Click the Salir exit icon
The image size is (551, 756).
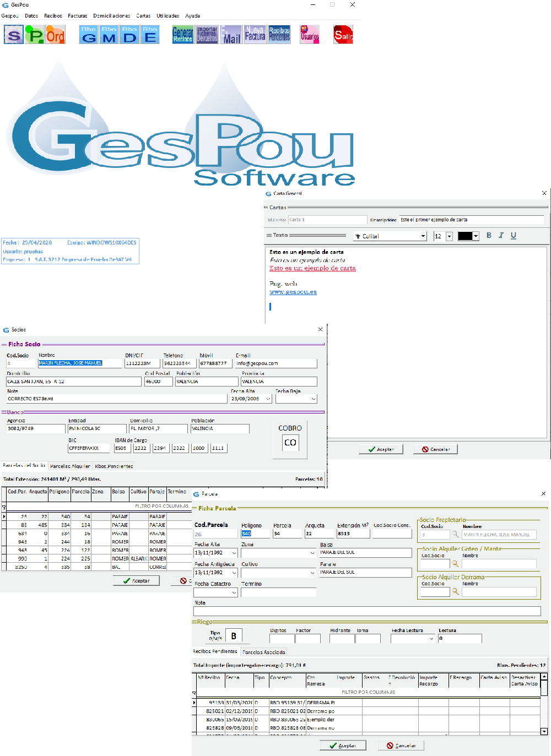(x=343, y=35)
